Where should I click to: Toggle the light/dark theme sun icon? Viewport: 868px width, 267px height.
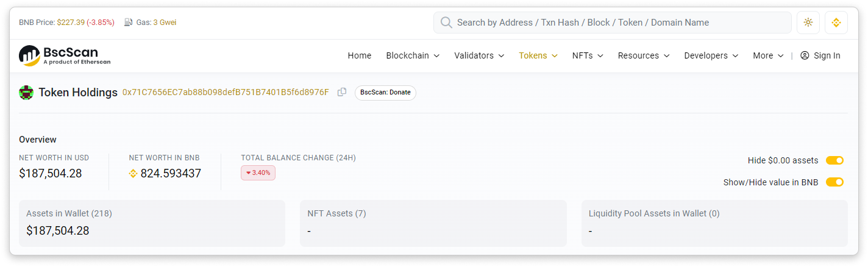pyautogui.click(x=808, y=23)
